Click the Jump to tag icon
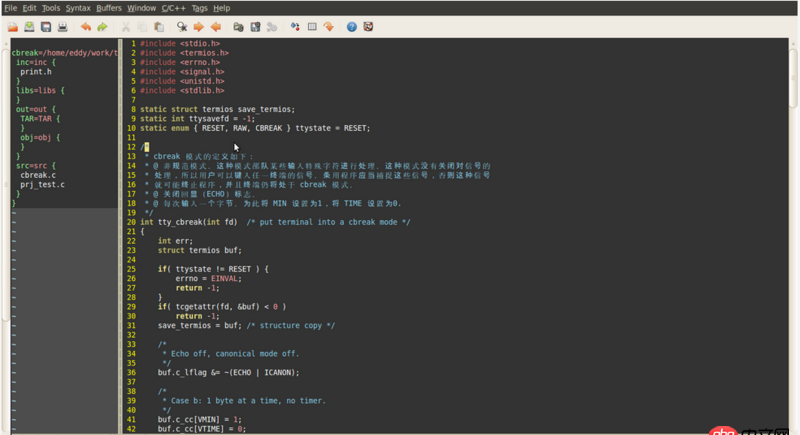The height and width of the screenshot is (435, 800). 329,27
